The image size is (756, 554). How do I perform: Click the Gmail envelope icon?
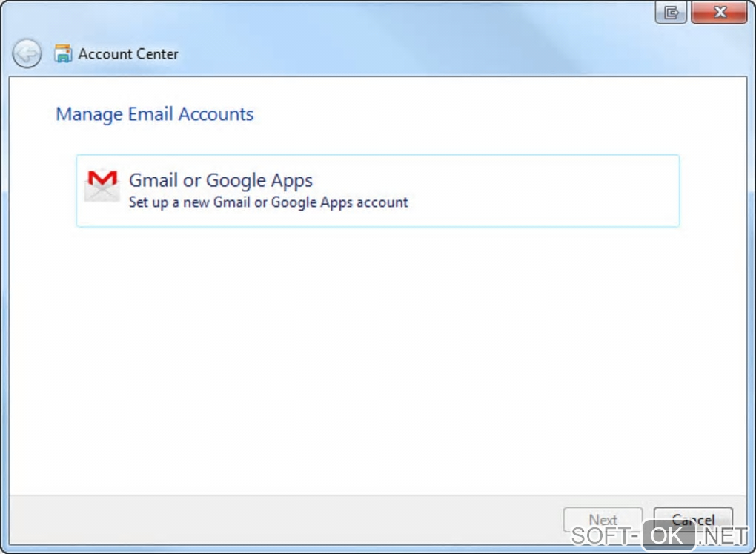point(102,185)
